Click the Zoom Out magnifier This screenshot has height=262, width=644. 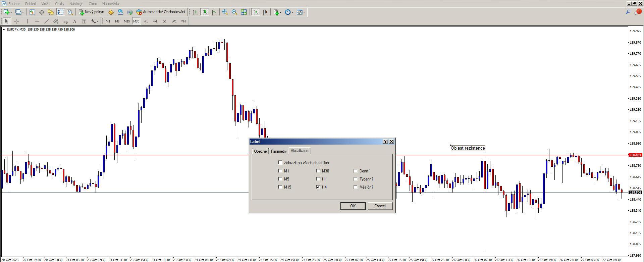tap(234, 12)
